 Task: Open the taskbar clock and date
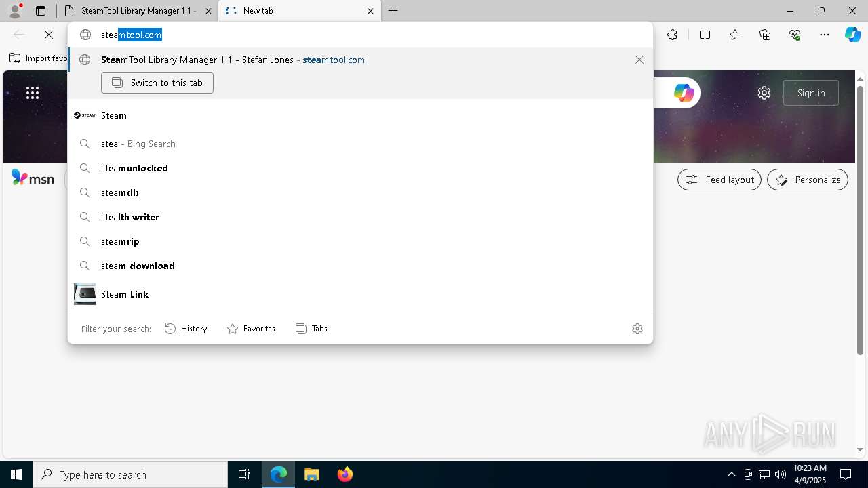coord(810,474)
